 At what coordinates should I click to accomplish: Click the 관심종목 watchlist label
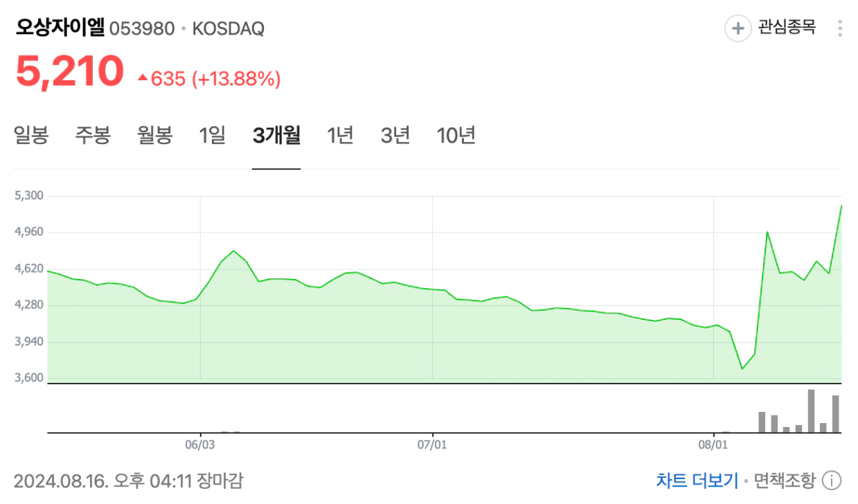click(x=787, y=28)
